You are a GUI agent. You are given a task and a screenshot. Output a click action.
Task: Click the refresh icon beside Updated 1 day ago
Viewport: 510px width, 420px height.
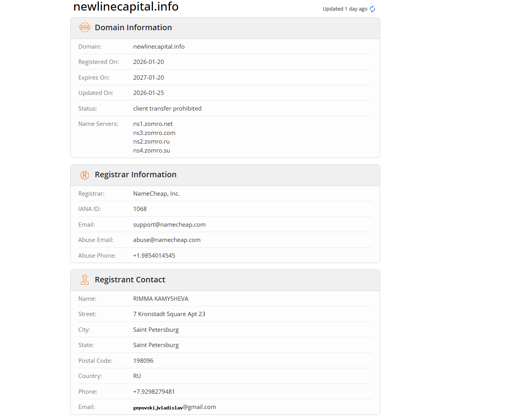pos(372,9)
